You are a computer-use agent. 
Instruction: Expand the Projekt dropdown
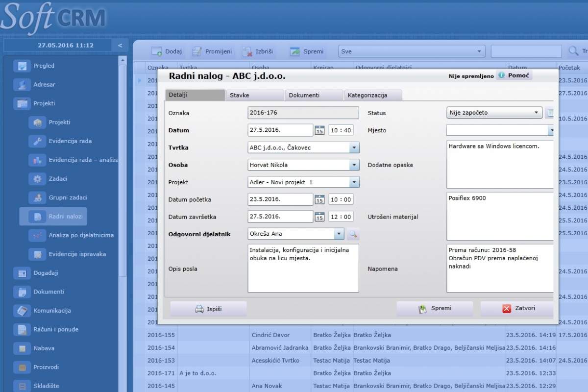pyautogui.click(x=354, y=182)
